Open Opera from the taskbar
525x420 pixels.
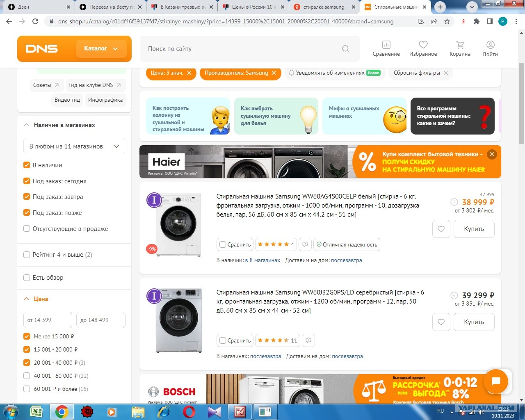pyautogui.click(x=189, y=412)
